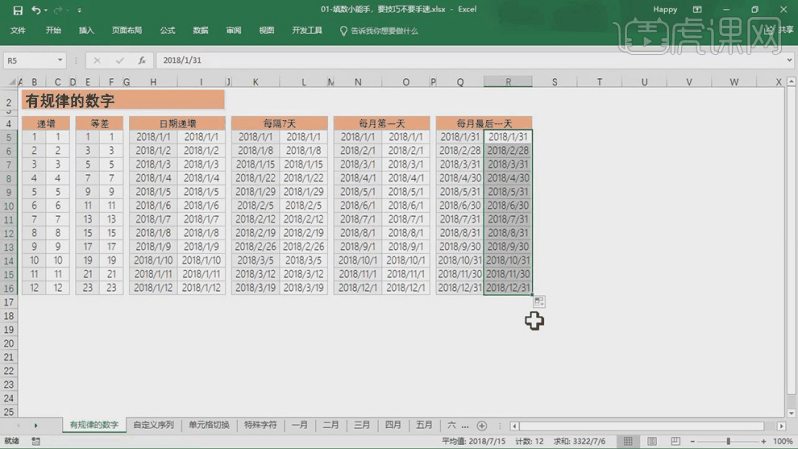Screen dimensions: 798x449
Task: Click horizontal scrollbar right arrow
Action: click(x=781, y=426)
